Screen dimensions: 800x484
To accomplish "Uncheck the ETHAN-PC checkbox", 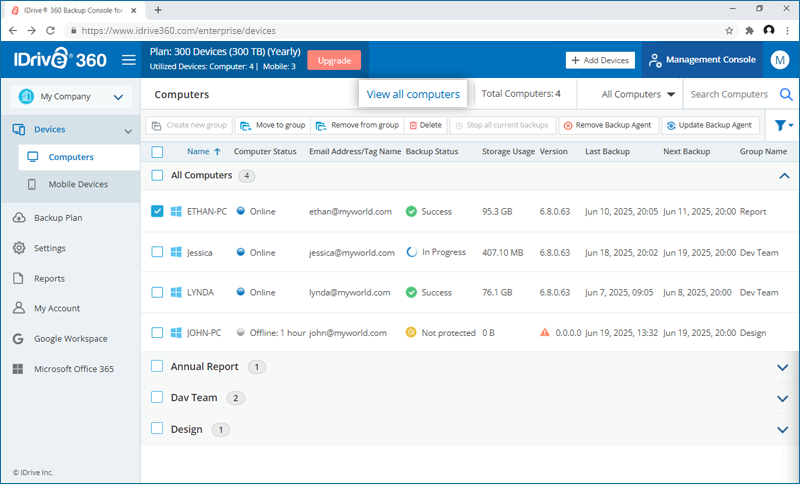I will (x=157, y=211).
